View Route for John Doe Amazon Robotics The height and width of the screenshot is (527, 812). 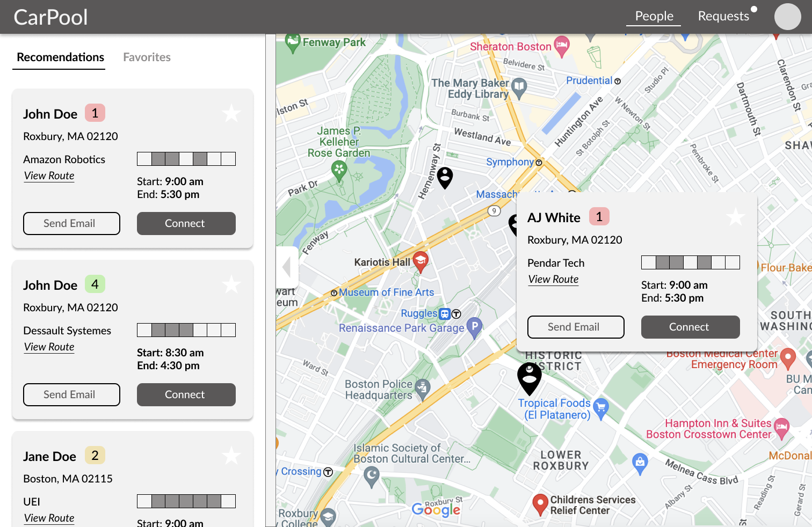pos(49,176)
